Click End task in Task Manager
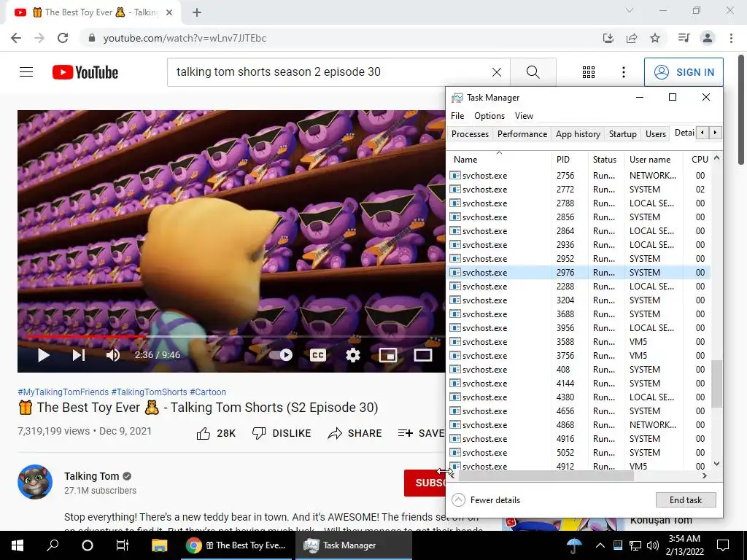Viewport: 747px width, 560px height. 686,500
